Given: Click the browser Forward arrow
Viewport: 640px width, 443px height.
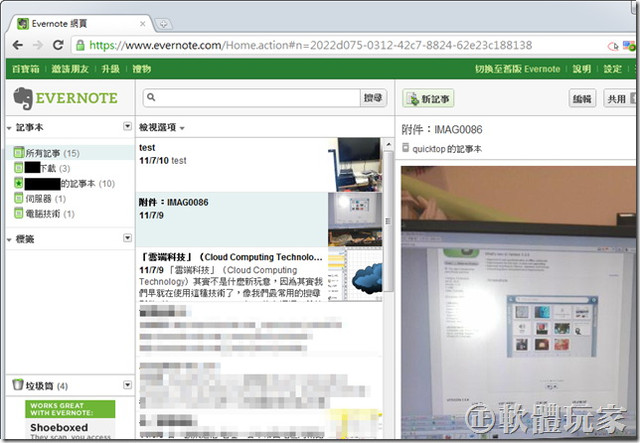Looking at the screenshot, I should [38, 45].
